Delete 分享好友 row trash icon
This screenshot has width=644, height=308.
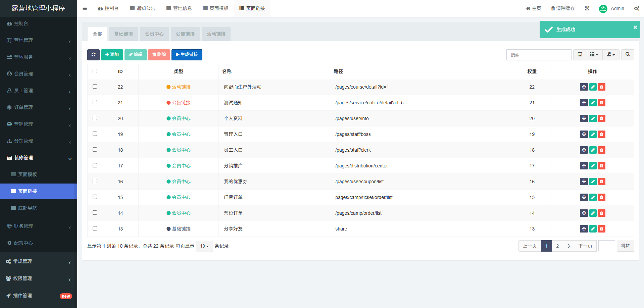(x=602, y=229)
